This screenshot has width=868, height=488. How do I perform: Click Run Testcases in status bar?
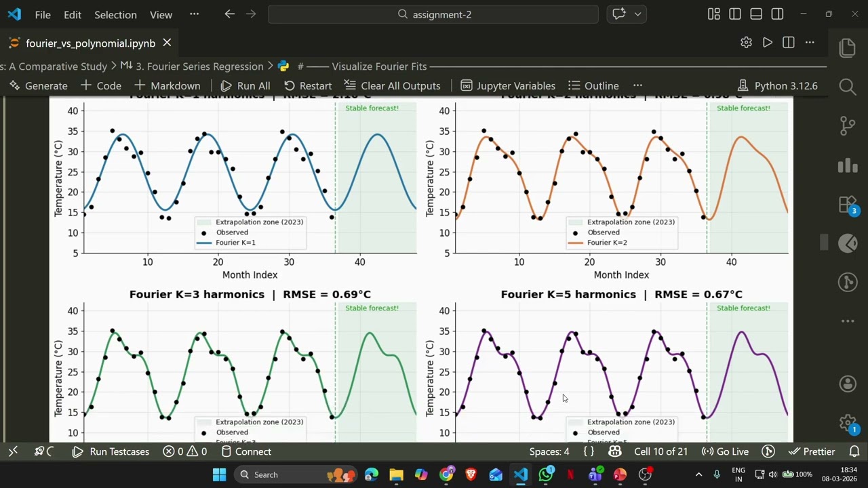pyautogui.click(x=111, y=451)
